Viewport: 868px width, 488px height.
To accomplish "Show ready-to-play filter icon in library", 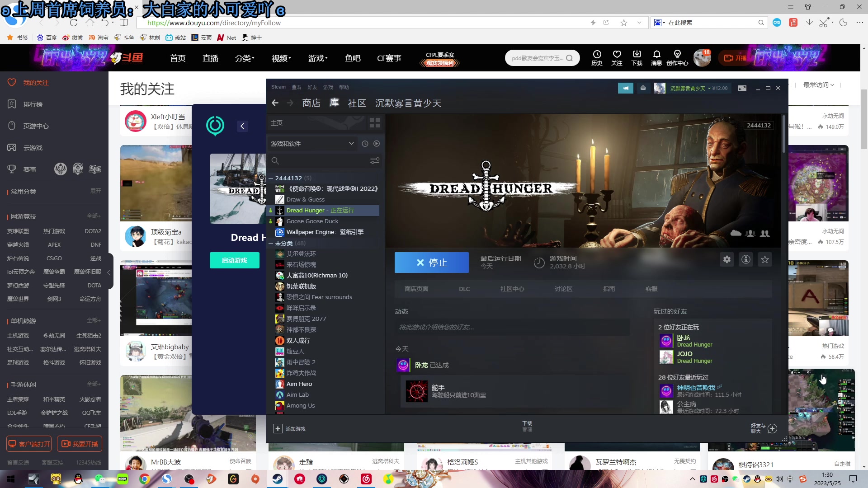I will [x=377, y=144].
